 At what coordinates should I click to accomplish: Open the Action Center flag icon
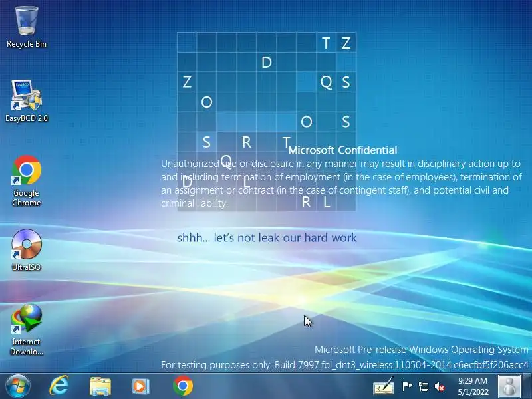point(407,386)
